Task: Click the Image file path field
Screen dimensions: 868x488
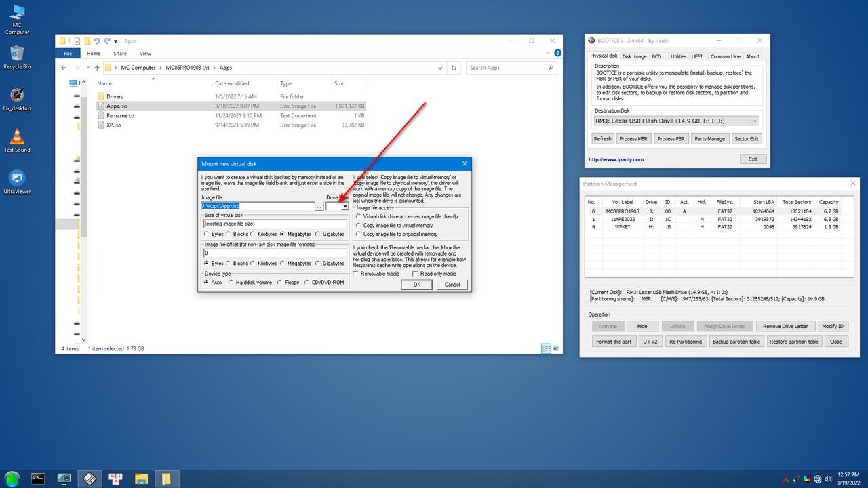Action: 258,206
